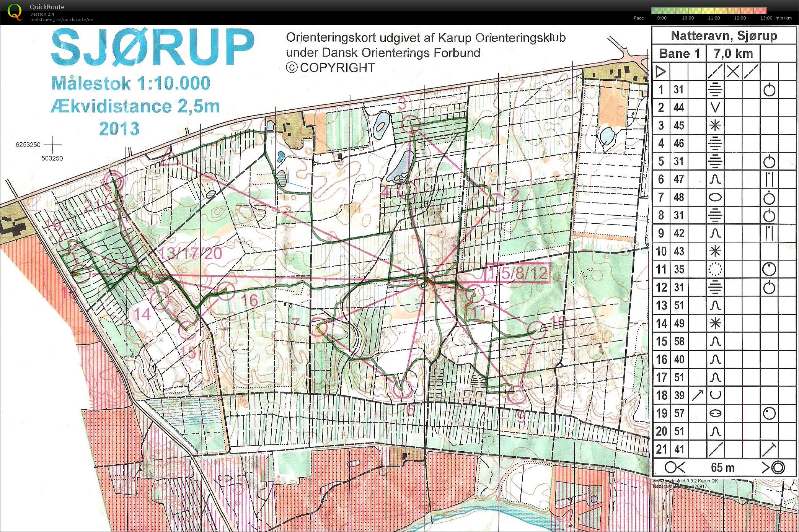Click the between-objects symbol at end of row 6
Image resolution: width=799 pixels, height=532 pixels.
(770, 179)
